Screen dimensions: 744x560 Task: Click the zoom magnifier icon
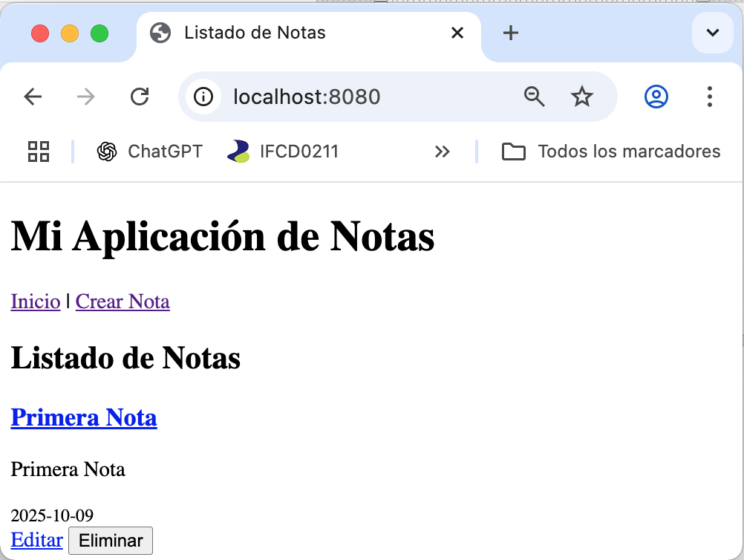point(534,97)
